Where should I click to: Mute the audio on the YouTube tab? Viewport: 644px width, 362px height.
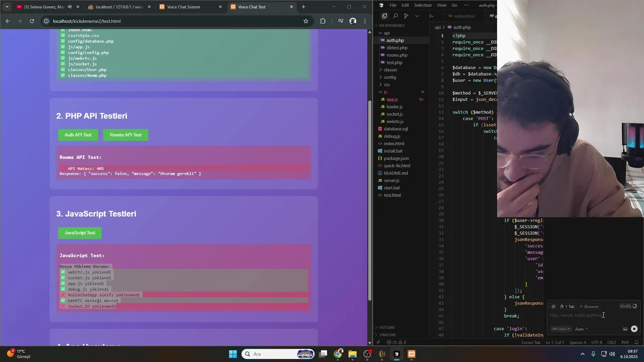[x=69, y=7]
